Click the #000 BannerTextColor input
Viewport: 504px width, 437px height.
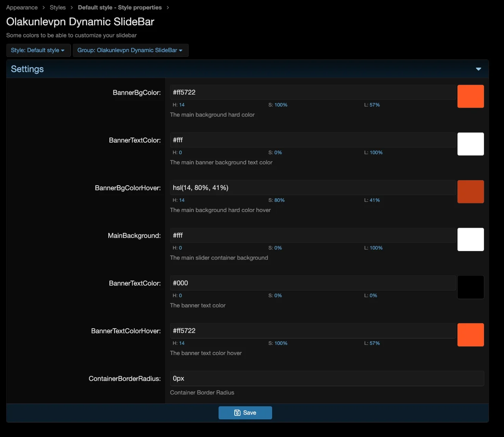(x=313, y=283)
